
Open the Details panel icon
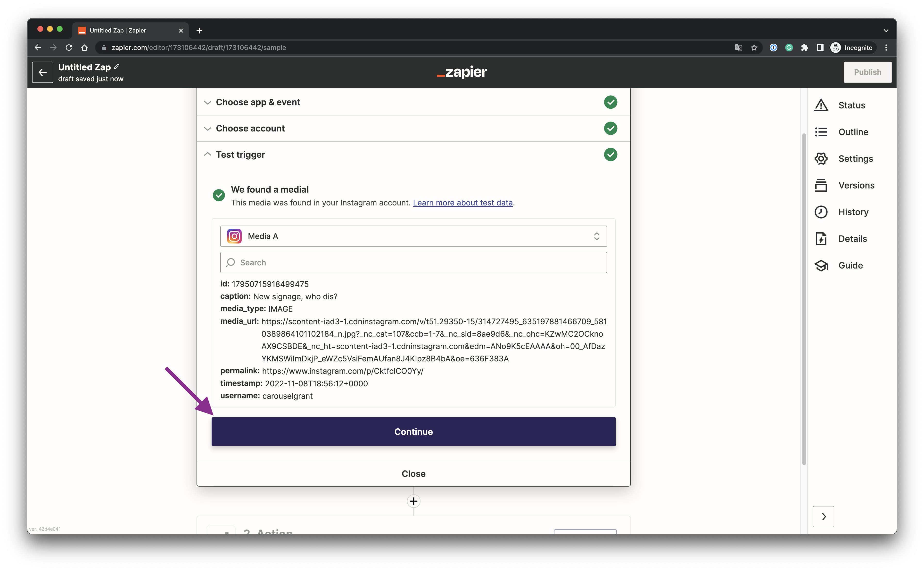[x=821, y=239]
